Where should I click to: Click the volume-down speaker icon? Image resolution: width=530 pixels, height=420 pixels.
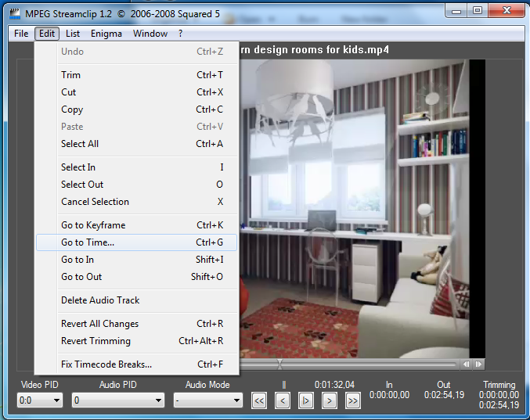(x=466, y=364)
